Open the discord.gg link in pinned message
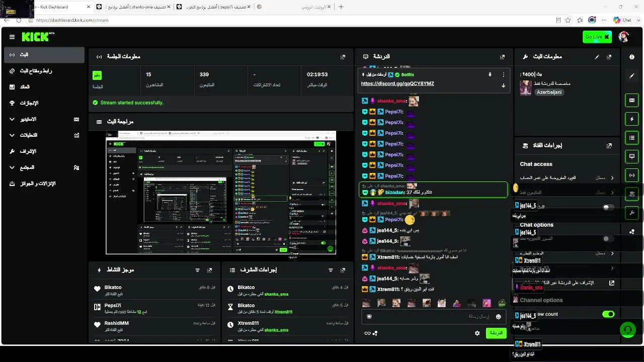Screen dimensions: 644x362 (x=397, y=83)
